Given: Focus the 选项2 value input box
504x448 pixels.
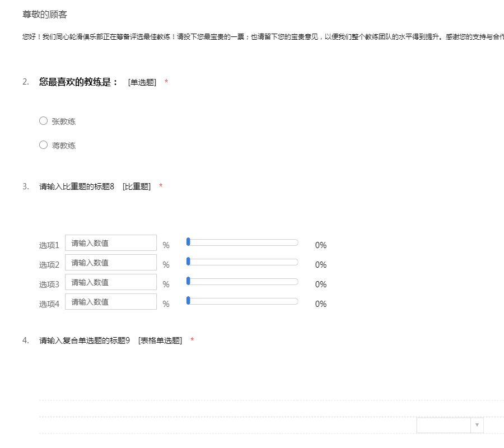Looking at the screenshot, I should click(x=111, y=263).
